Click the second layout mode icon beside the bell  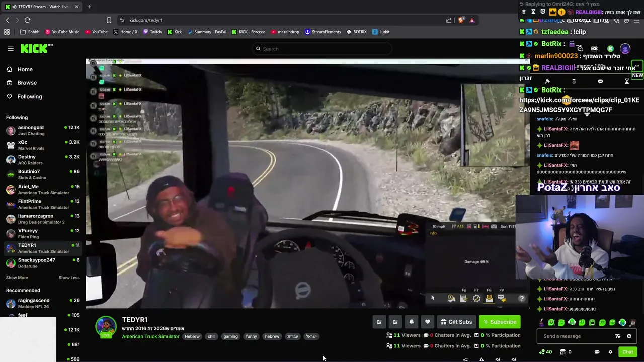coord(395,322)
